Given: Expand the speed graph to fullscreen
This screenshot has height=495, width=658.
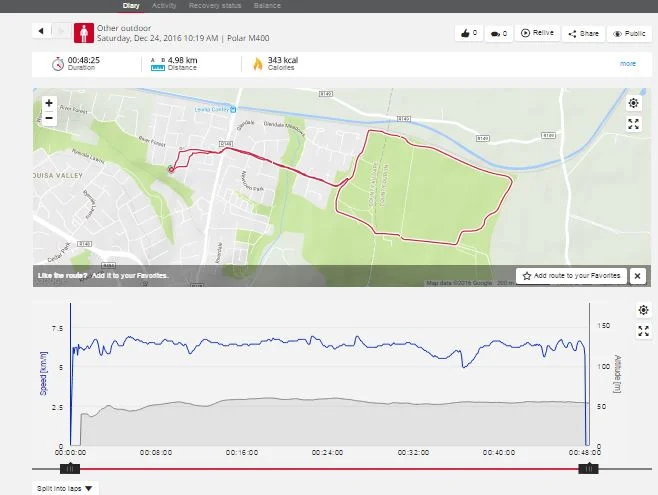Looking at the screenshot, I should tap(643, 331).
